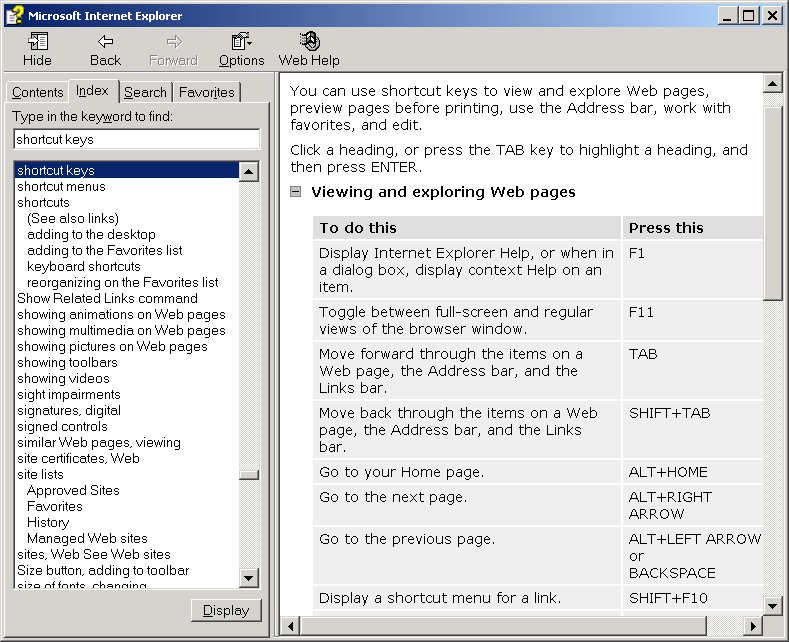The image size is (789, 642).
Task: Select 'Approved Sites' under site lists
Action: [73, 490]
